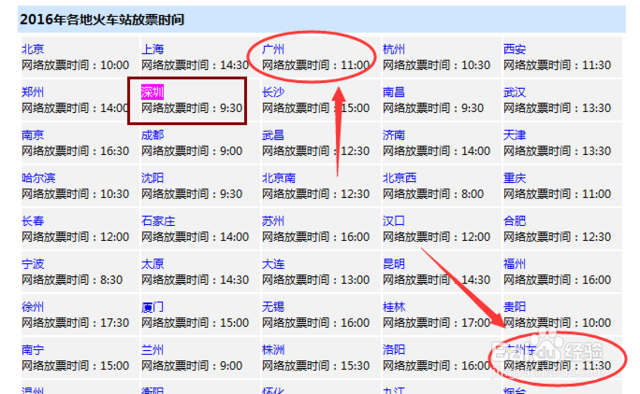Open the 上海 station link
The image size is (640, 394).
coord(153,49)
